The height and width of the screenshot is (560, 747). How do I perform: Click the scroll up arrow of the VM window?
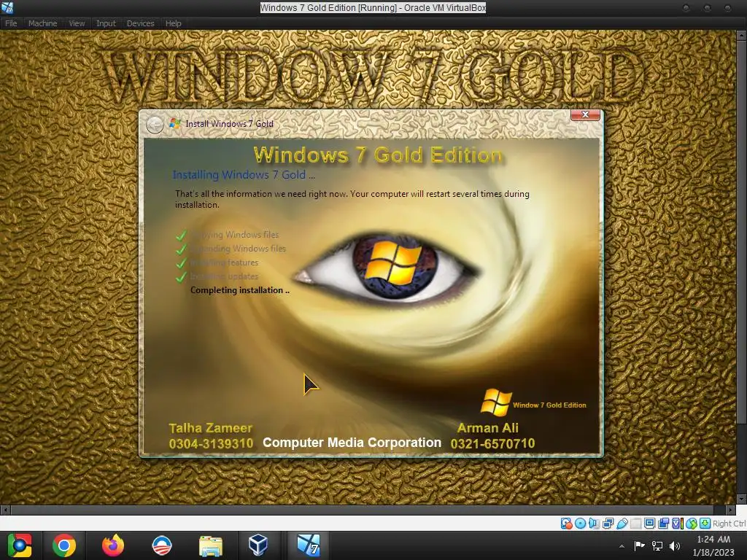741,35
